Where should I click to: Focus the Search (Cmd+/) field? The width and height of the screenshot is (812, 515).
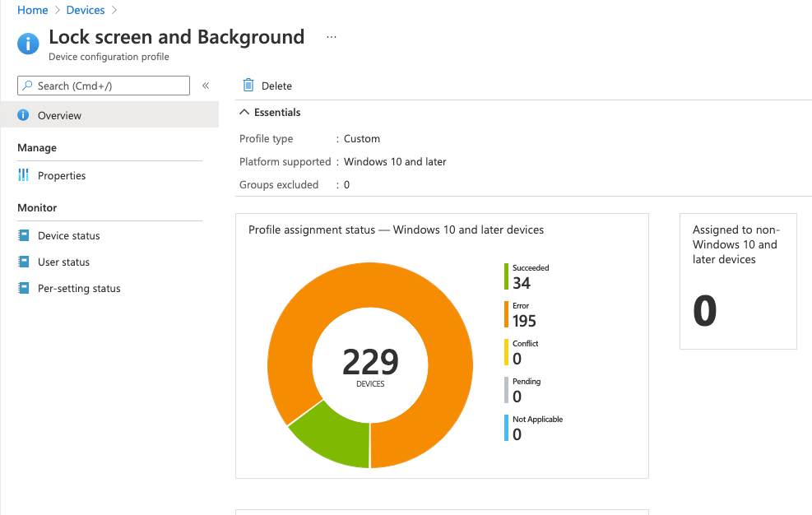(104, 86)
